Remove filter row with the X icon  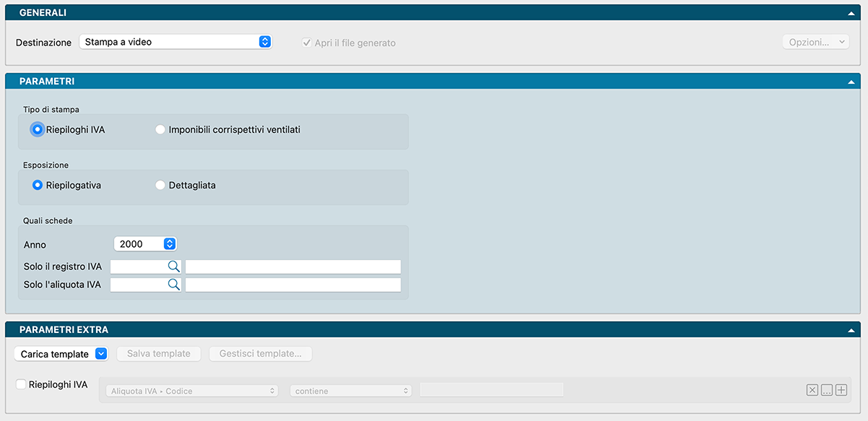[812, 391]
